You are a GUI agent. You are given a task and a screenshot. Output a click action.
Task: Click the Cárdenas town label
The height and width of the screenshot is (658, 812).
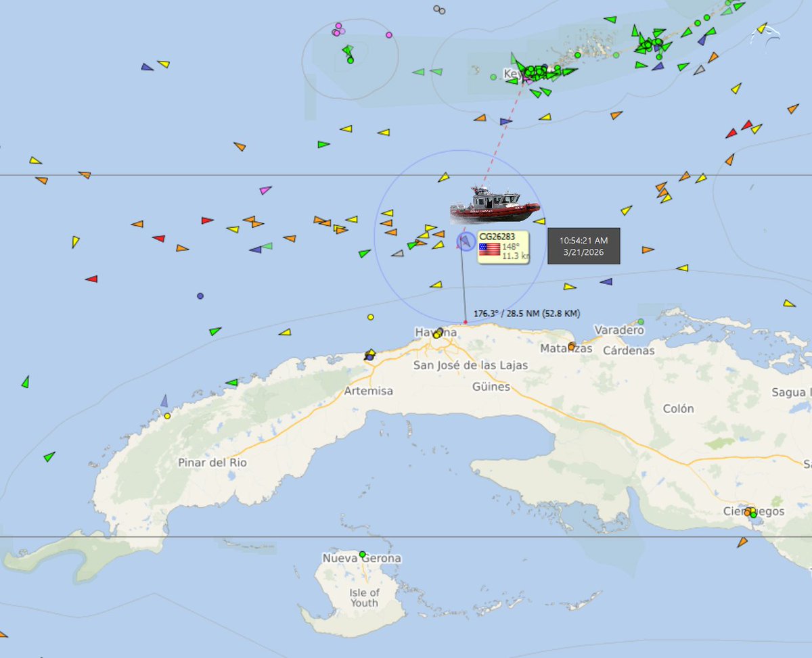629,350
